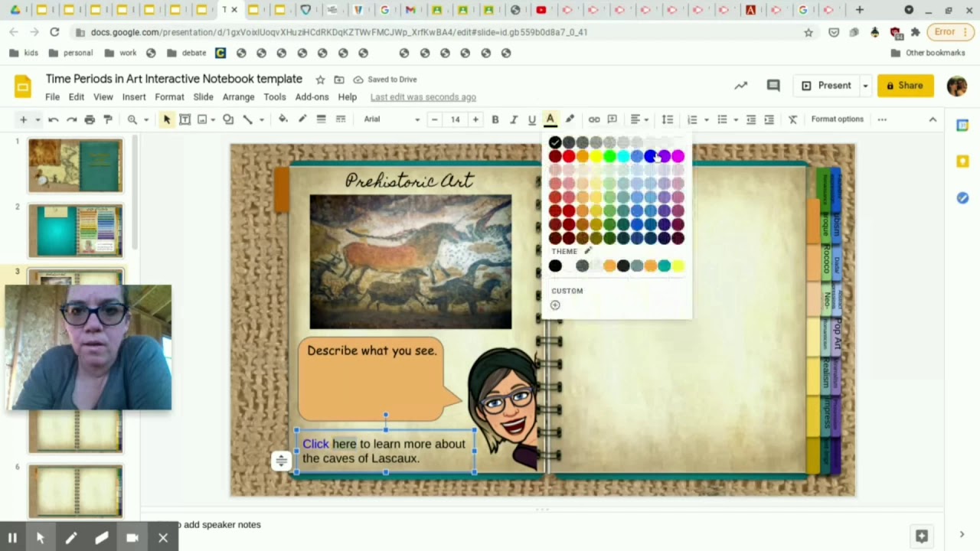Open the Arrange menu

238,97
